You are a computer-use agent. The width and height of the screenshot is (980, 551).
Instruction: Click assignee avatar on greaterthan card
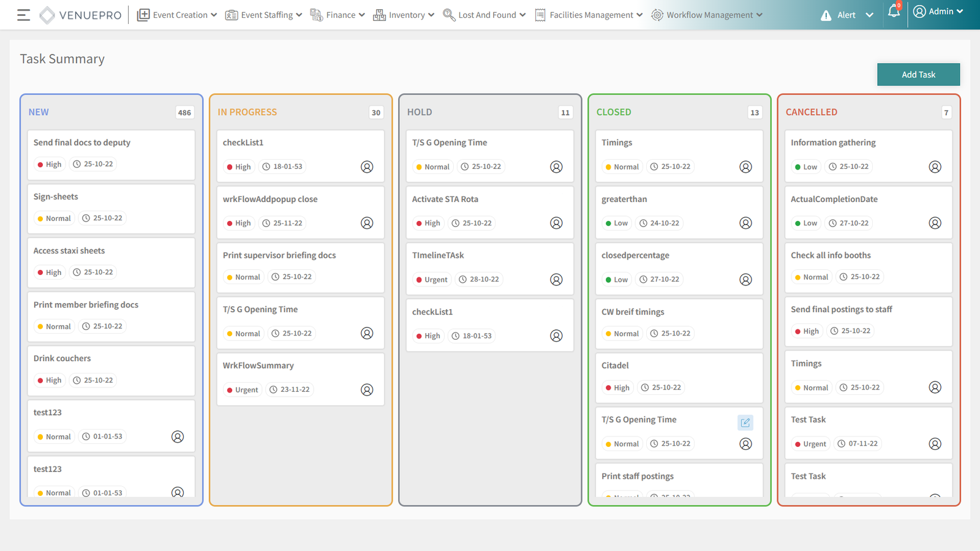pos(745,223)
